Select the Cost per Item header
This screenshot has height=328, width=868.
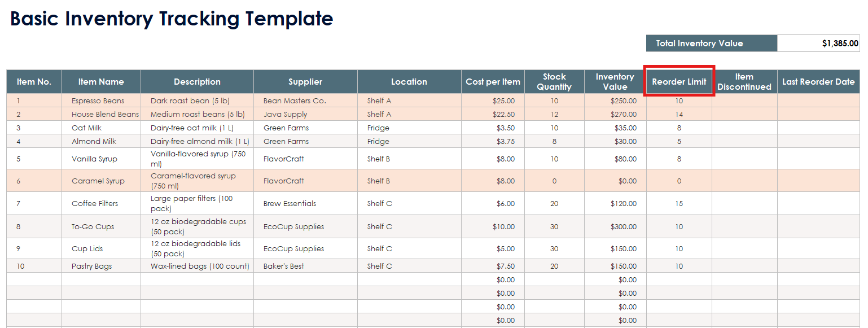[493, 82]
